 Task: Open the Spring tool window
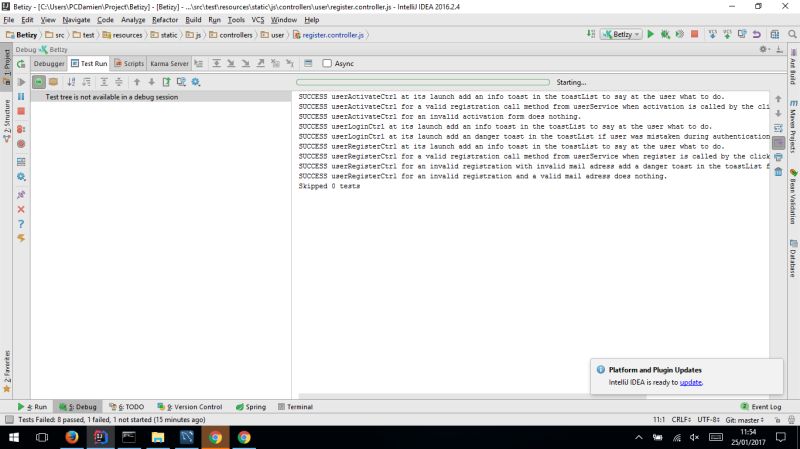point(251,407)
